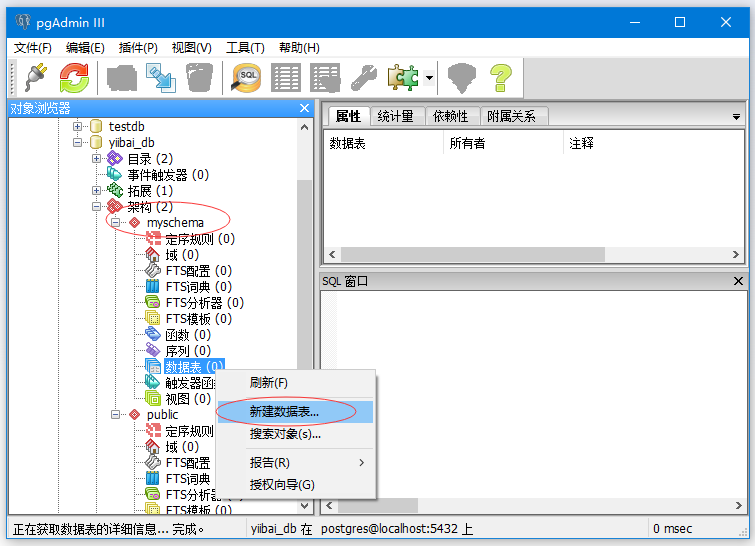Open the help question mark icon
Viewport: 755px width, 546px height.
[x=500, y=77]
